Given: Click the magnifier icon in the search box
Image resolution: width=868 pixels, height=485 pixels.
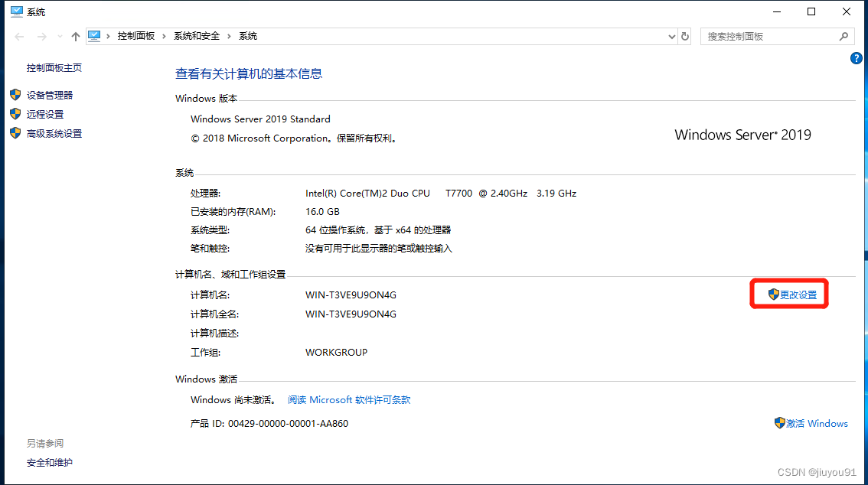Looking at the screenshot, I should 844,36.
